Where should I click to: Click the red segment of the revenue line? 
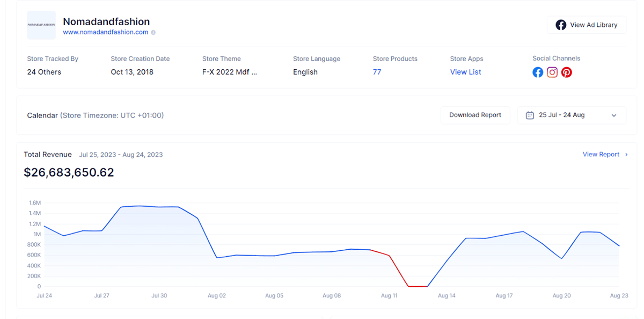tap(398, 270)
